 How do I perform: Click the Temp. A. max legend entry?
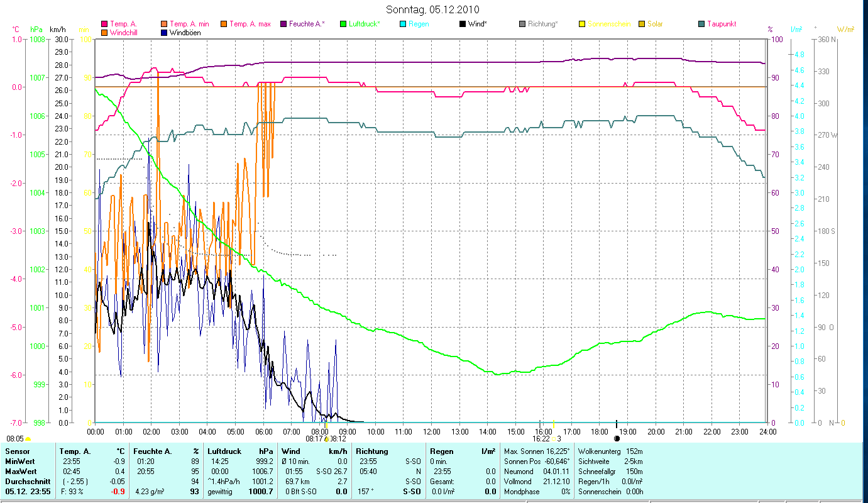(250, 24)
